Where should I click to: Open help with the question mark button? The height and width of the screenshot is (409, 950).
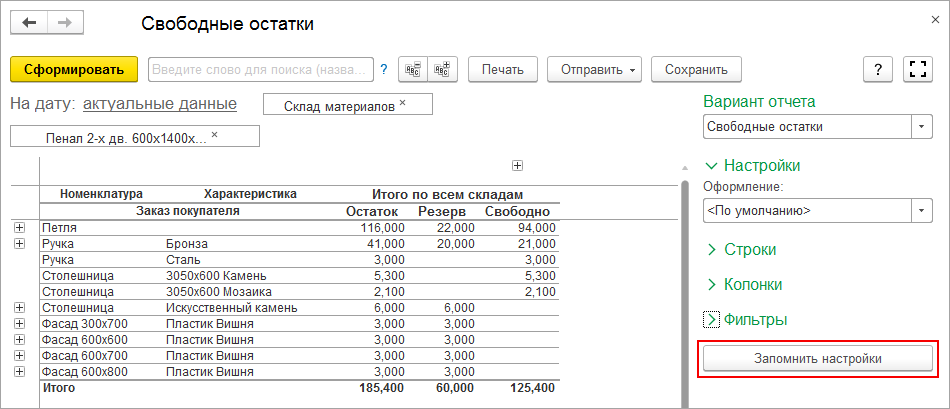[877, 69]
